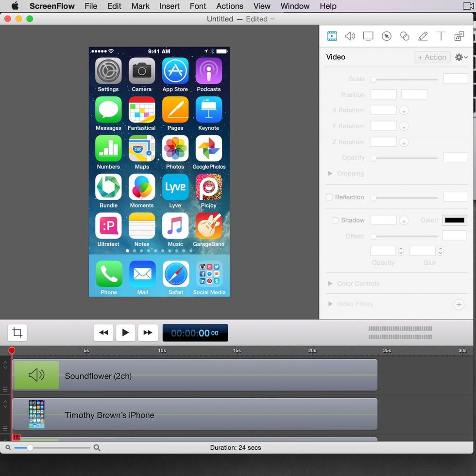Open the Text properties T icon
476x476 pixels.
click(441, 36)
